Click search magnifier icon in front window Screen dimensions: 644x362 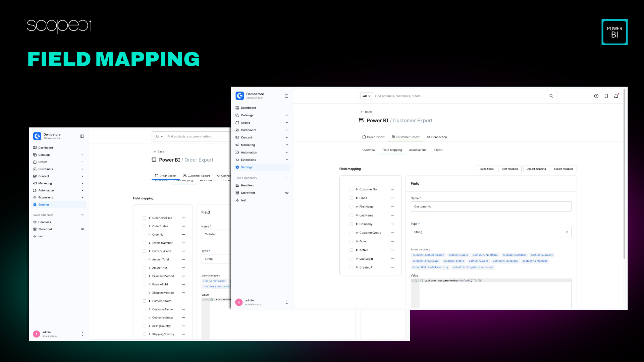551,96
